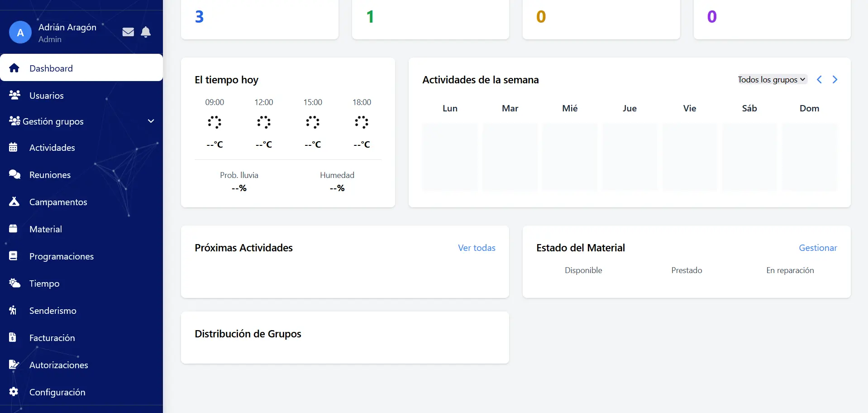The image size is (868, 413).
Task: Select Monday's cell in weekly calendar
Action: 450,157
